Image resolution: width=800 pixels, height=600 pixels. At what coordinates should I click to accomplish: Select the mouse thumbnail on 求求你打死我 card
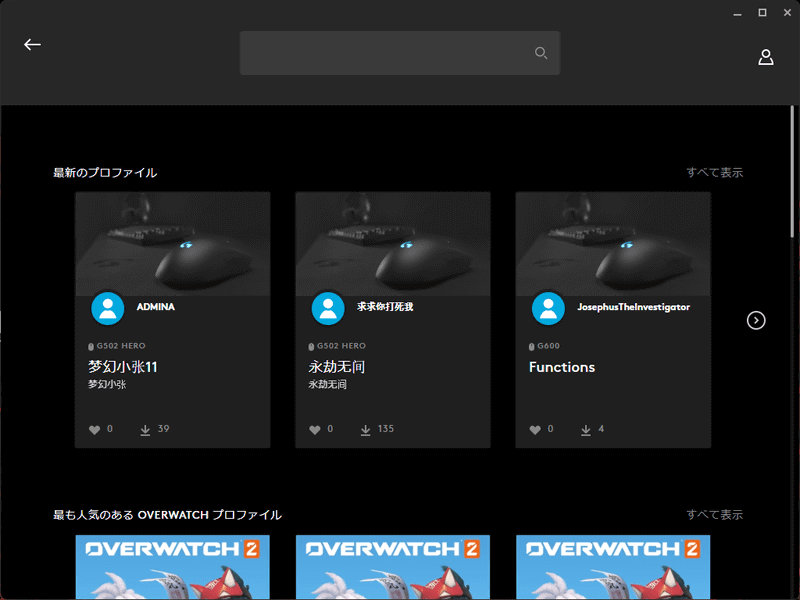pos(393,244)
